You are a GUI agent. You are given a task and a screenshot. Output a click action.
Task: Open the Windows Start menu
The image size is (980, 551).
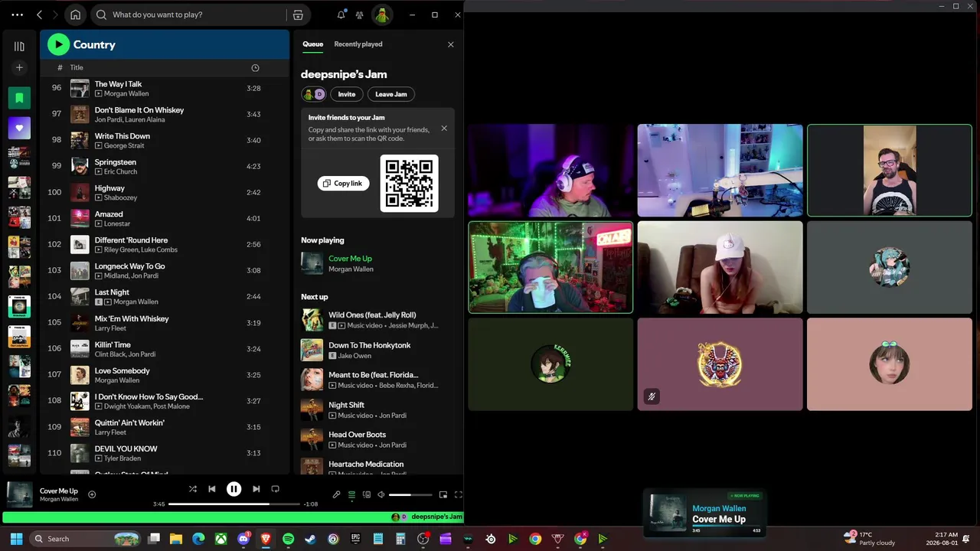(16, 539)
